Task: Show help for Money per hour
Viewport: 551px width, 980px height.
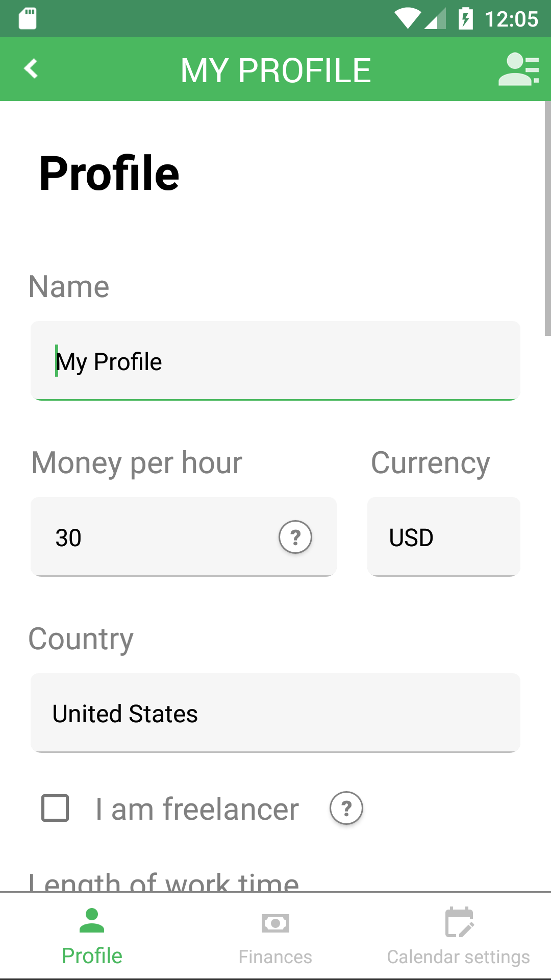Action: [x=295, y=537]
